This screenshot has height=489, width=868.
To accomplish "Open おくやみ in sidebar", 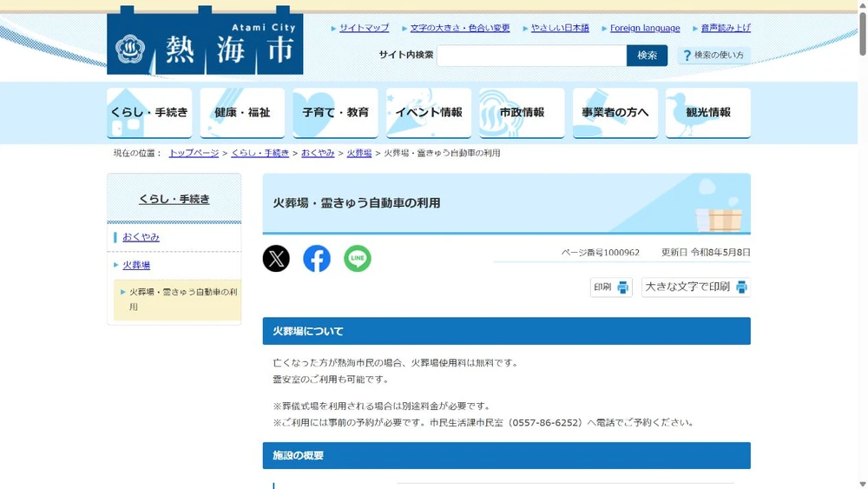I will point(141,237).
